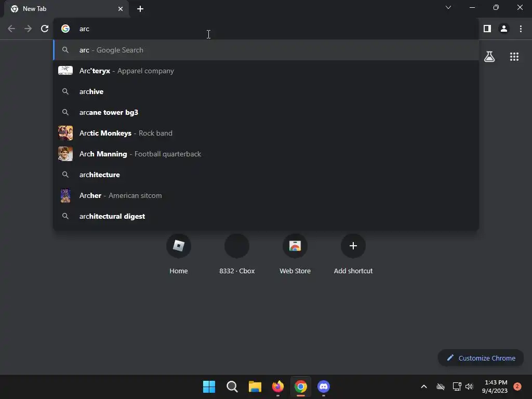Open File Explorer from taskbar

255,387
